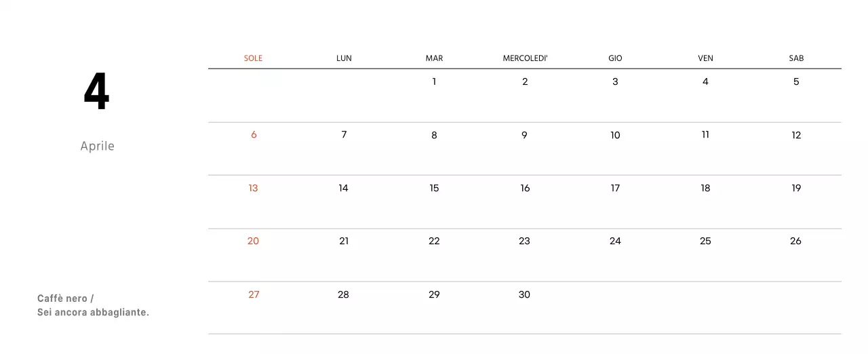The image size is (868, 354).
Task: Select the MERCOLEDI' column header
Action: tap(525, 58)
